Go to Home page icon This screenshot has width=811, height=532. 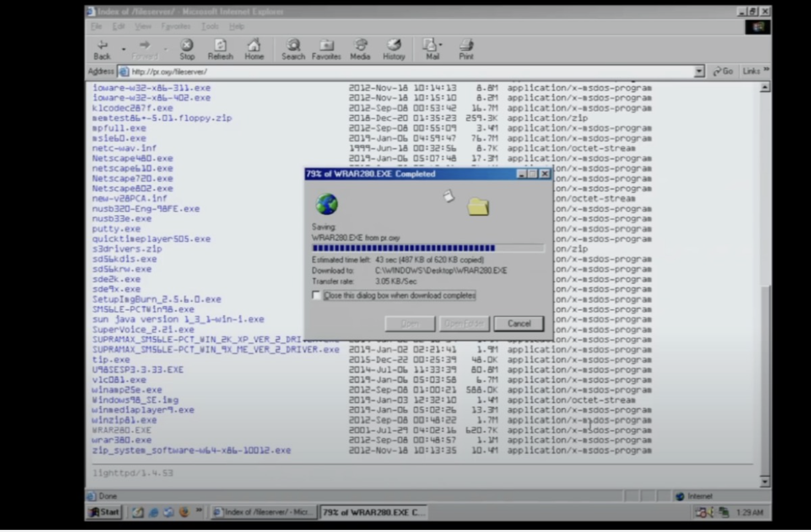tap(254, 45)
